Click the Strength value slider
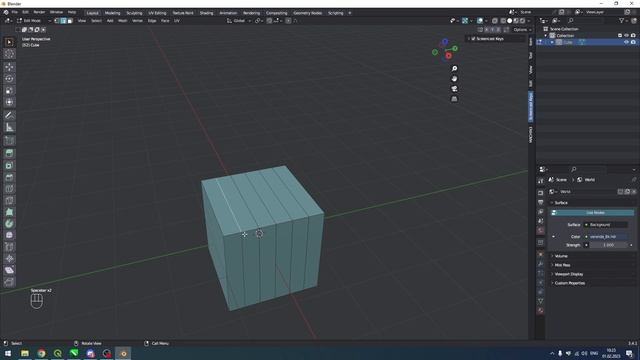This screenshot has height=360, width=640. click(x=609, y=245)
